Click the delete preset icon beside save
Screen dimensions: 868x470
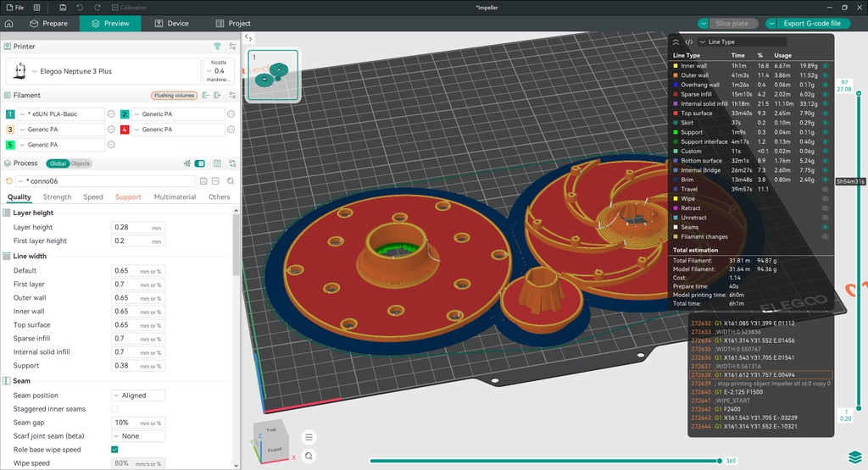(216, 181)
